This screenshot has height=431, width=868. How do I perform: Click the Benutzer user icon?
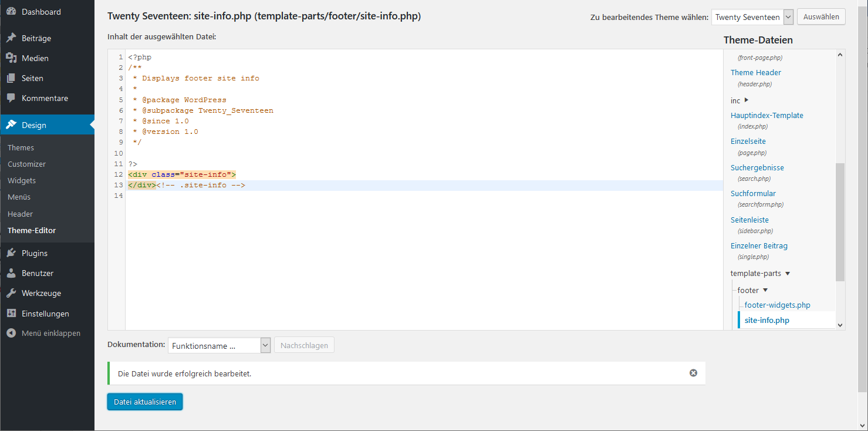(x=11, y=273)
